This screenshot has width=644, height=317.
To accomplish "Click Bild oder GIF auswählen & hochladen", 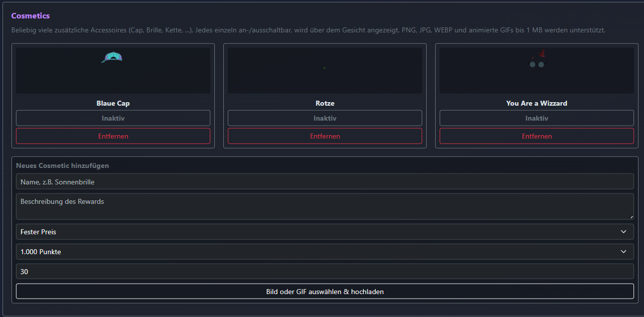I will coord(325,292).
